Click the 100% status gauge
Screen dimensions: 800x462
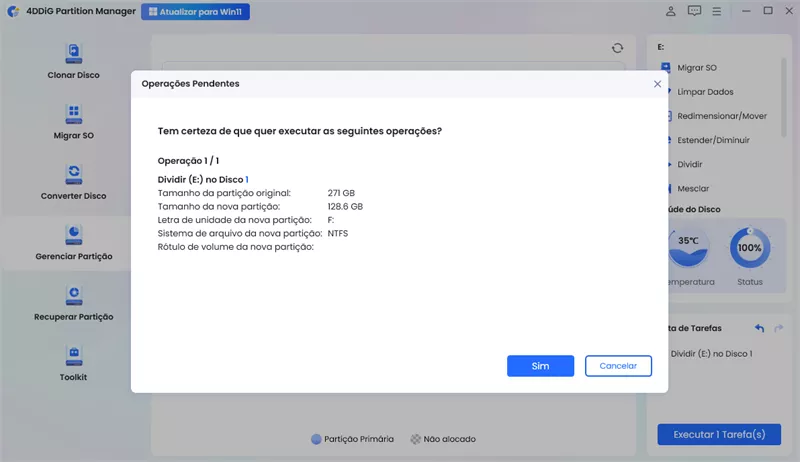point(749,248)
